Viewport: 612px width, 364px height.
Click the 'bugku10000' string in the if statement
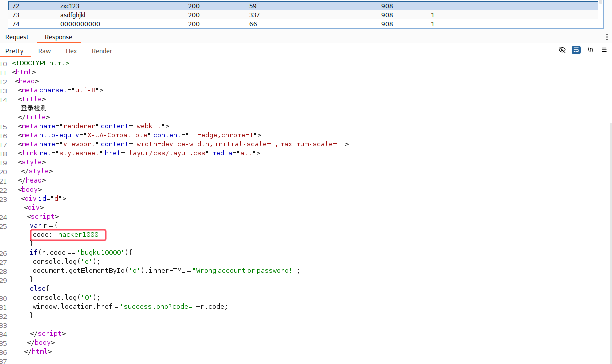(100, 253)
